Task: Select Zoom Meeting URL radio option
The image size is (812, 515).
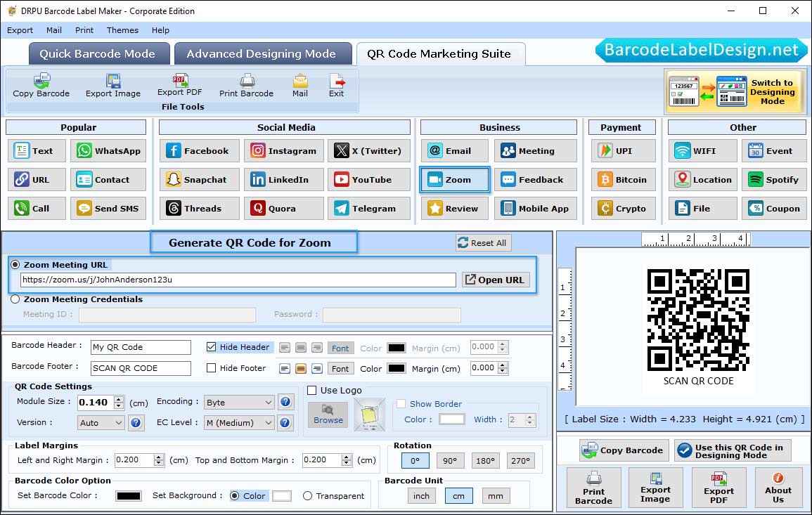Action: click(x=15, y=264)
